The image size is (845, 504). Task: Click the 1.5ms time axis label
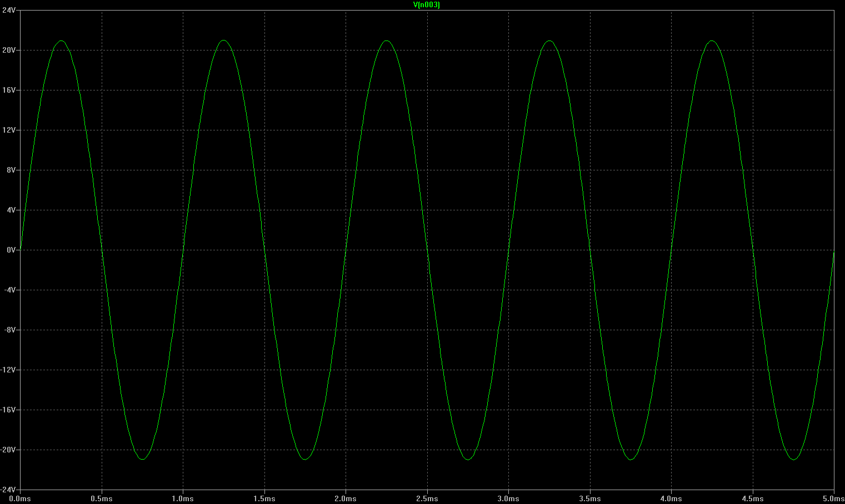click(x=264, y=499)
